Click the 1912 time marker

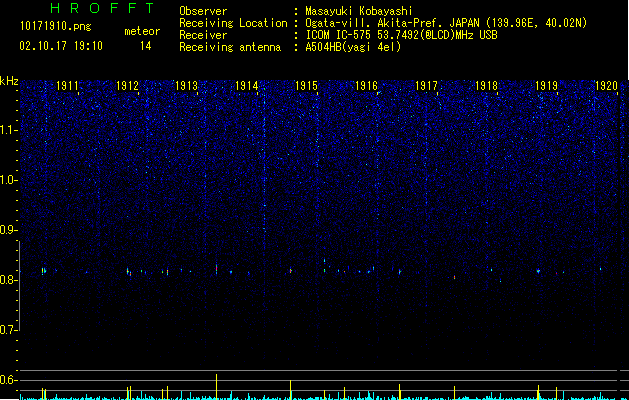[127, 86]
